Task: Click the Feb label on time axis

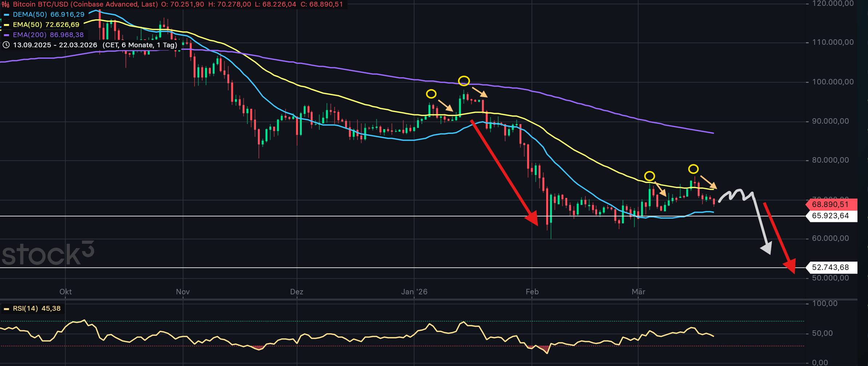Action: pyautogui.click(x=532, y=292)
